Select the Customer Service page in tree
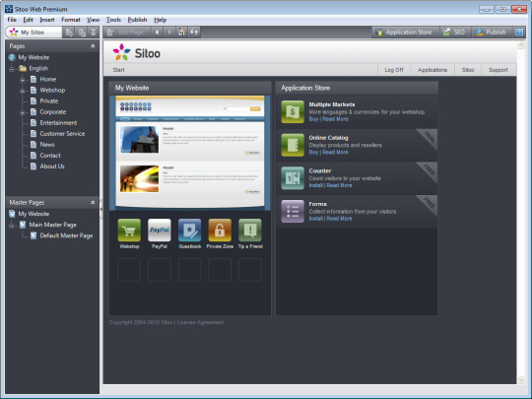This screenshot has width=532, height=399. pos(62,134)
